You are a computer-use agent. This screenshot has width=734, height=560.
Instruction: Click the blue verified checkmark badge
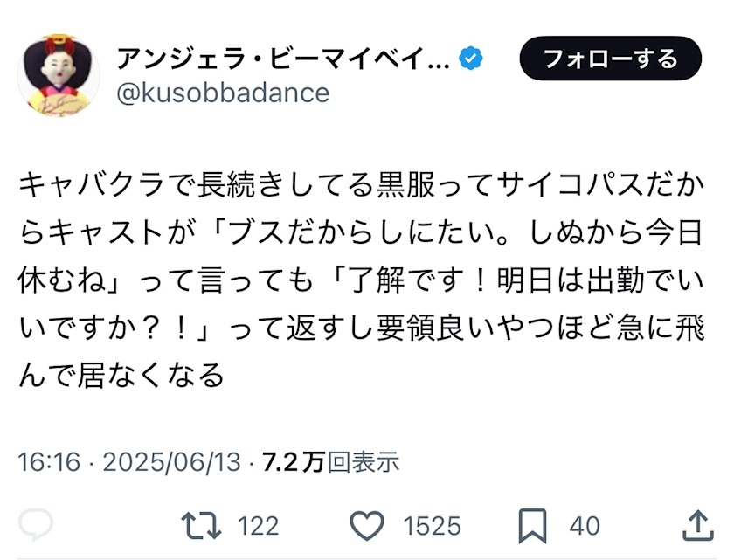tap(471, 59)
